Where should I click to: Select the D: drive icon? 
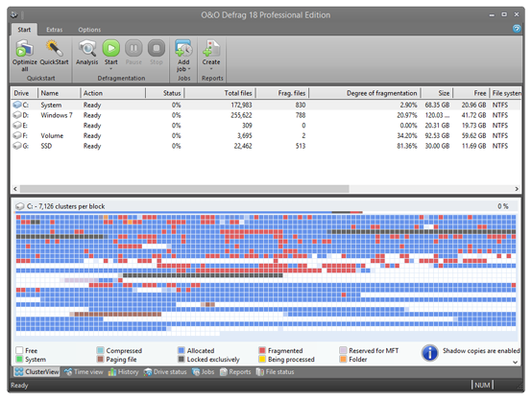tap(17, 115)
